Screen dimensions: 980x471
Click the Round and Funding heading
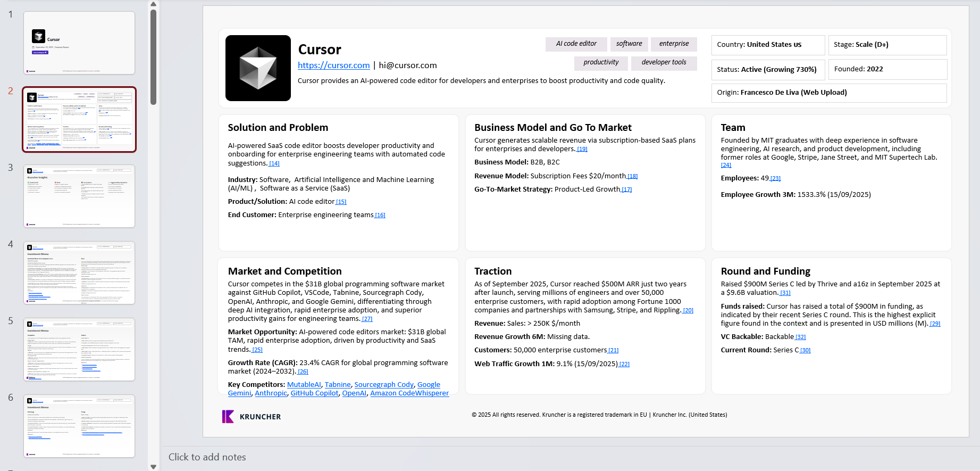[x=766, y=271]
